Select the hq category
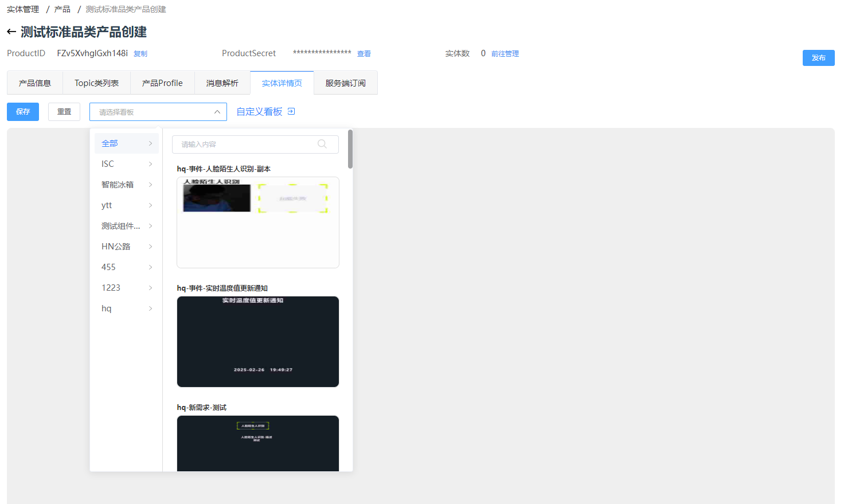The height and width of the screenshot is (504, 844). [127, 308]
